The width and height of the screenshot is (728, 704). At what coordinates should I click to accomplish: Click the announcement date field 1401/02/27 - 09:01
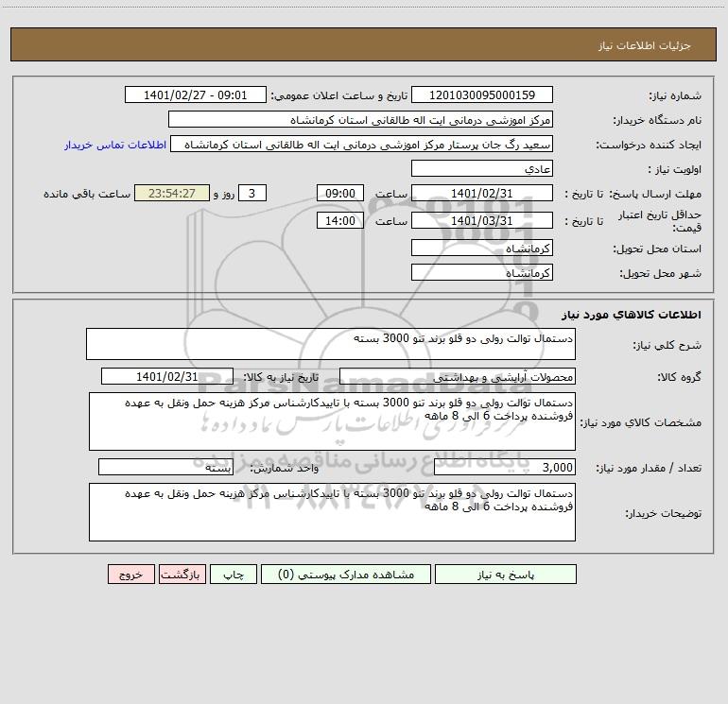click(x=196, y=94)
